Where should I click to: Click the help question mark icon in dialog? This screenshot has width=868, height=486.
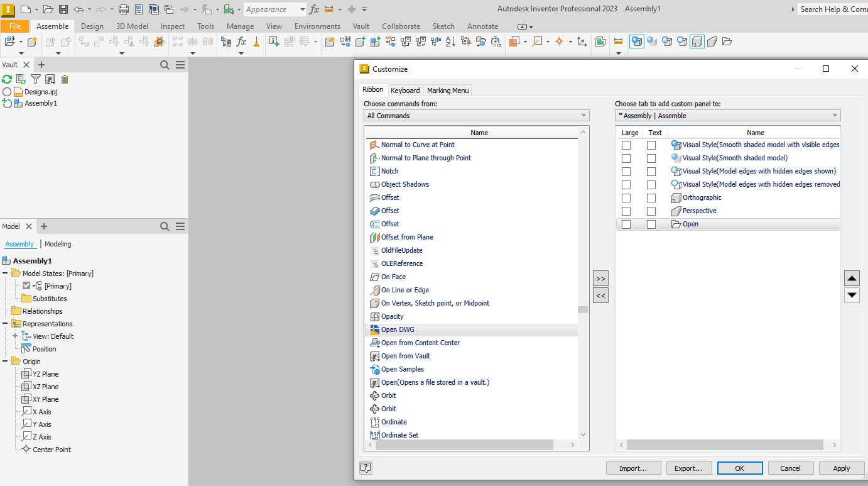(366, 468)
